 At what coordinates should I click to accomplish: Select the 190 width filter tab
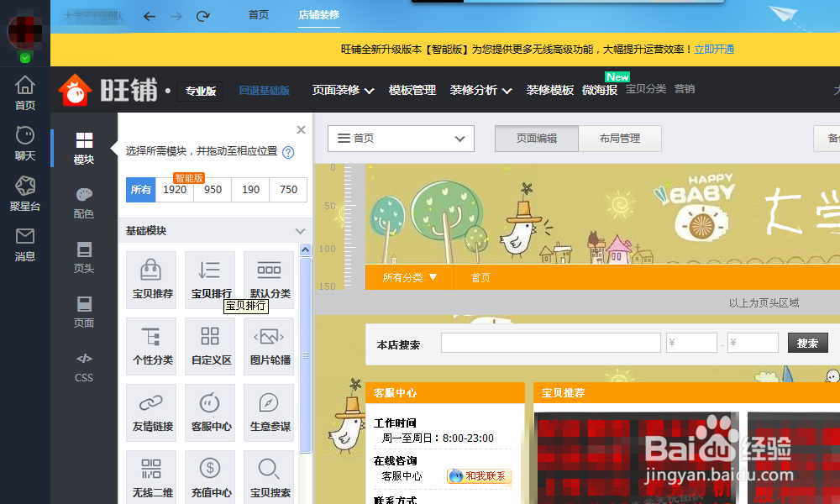pos(250,190)
